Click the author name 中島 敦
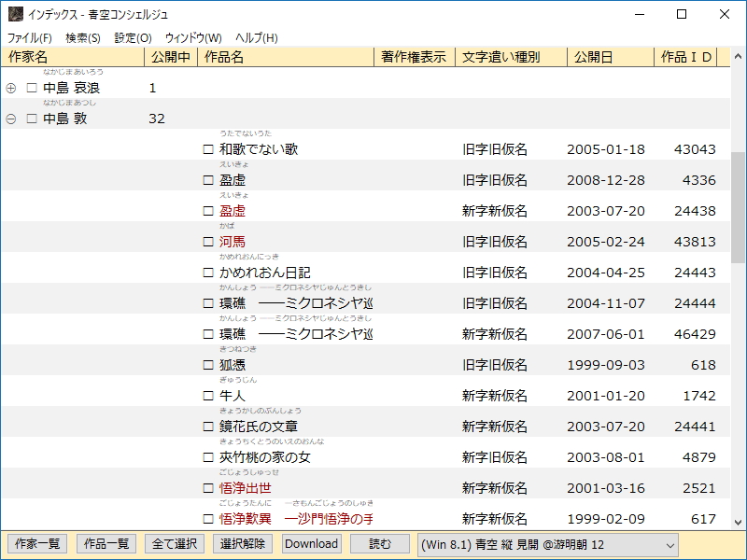Screen dimensions: 747x560 click(64, 119)
